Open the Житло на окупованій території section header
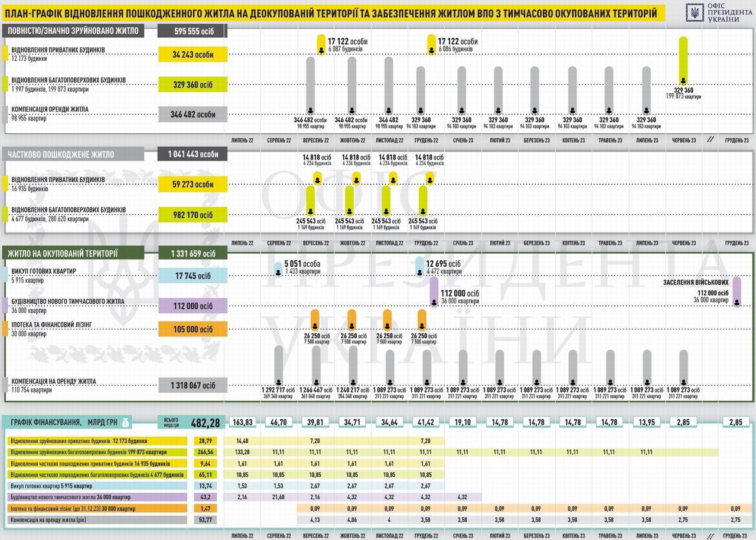The image size is (756, 540). (74, 253)
